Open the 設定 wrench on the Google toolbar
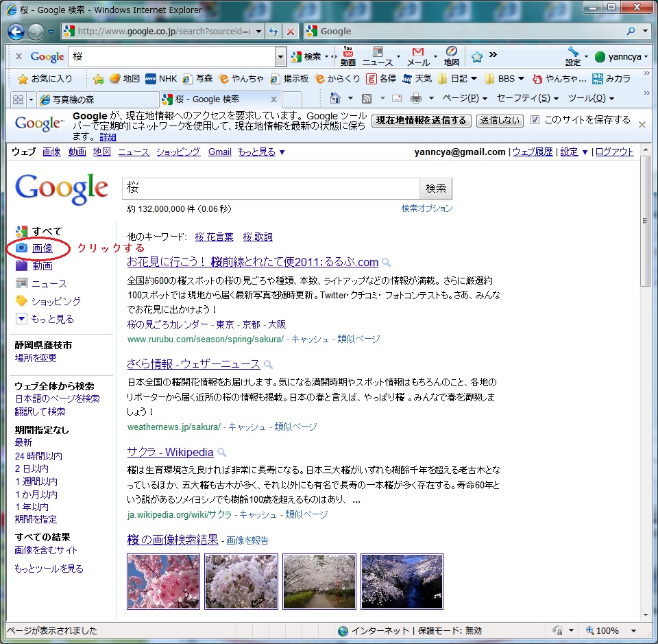Viewport: 658px width, 644px height. [573, 56]
